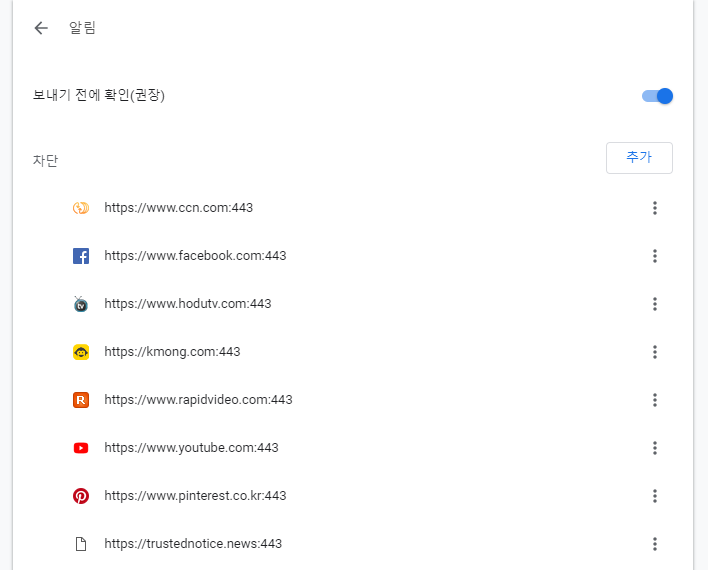Screen dimensions: 708x570
Task: Open more actions for kmong.com
Action: tap(655, 352)
